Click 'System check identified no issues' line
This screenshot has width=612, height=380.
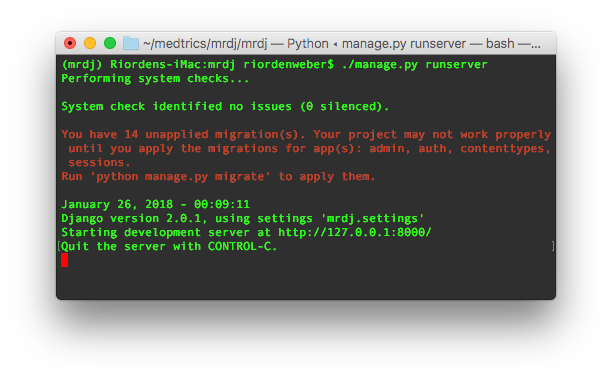click(225, 107)
